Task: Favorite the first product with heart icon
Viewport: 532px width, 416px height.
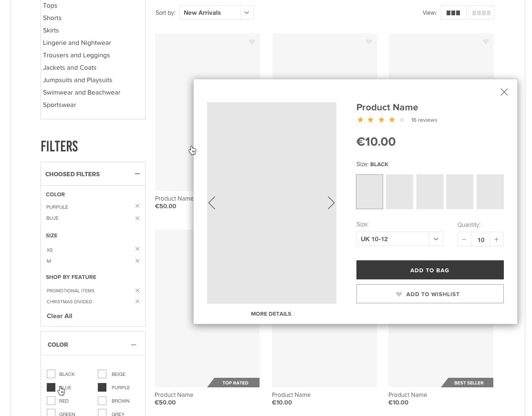Action: click(x=252, y=42)
